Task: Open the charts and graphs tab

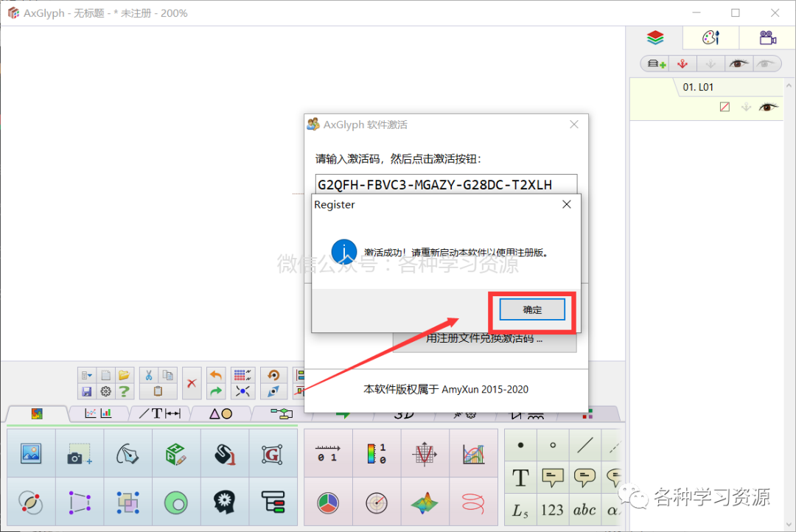Action: click(98, 413)
